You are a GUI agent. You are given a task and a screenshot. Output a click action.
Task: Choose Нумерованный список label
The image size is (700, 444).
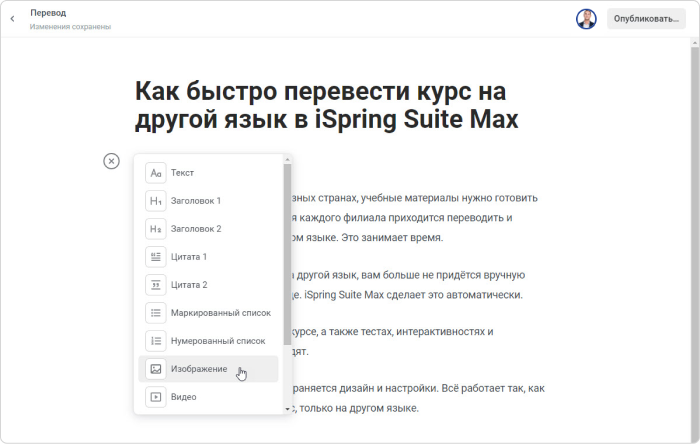tap(218, 341)
